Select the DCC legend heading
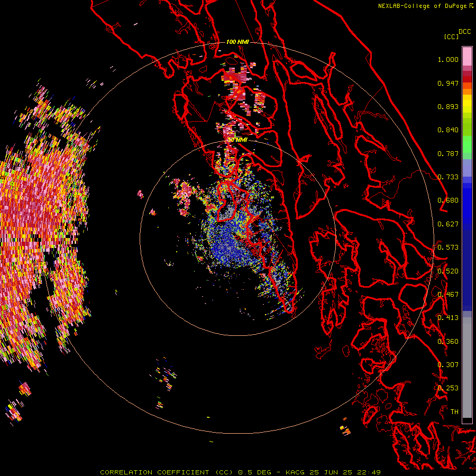The image size is (476, 476). tap(464, 32)
